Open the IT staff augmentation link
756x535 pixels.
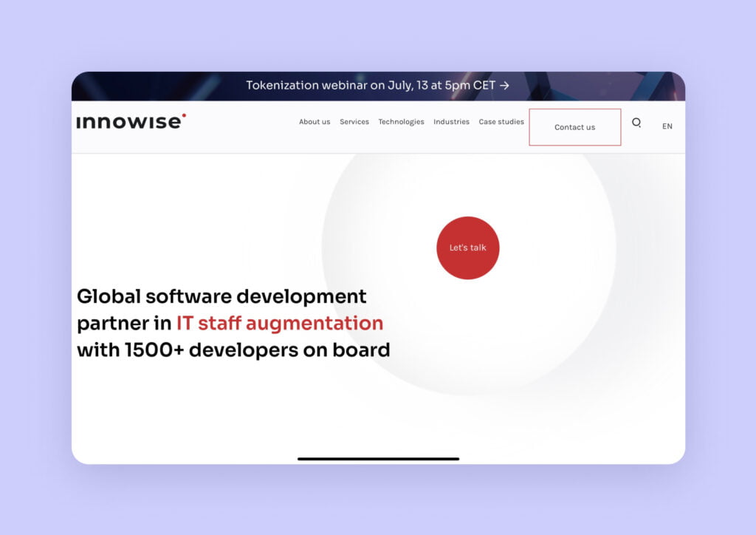click(x=278, y=323)
